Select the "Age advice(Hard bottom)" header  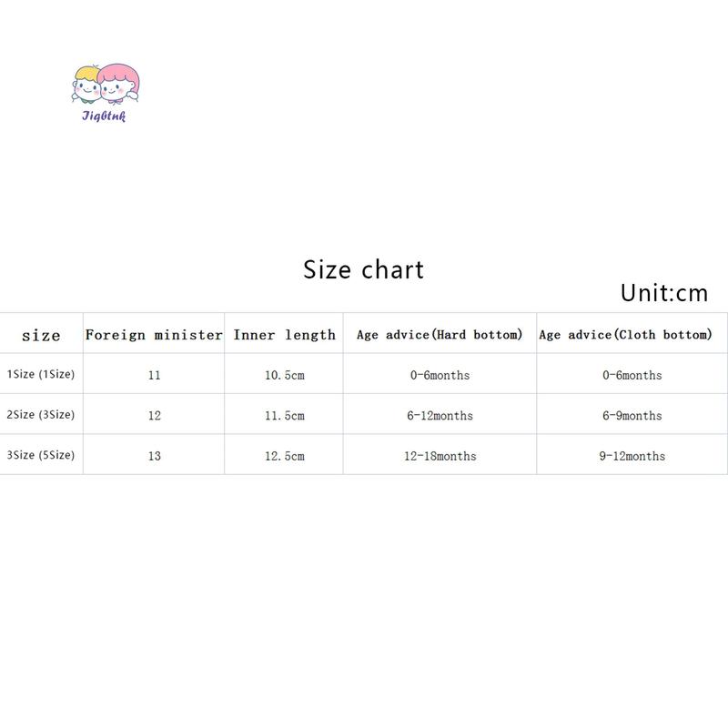440,335
